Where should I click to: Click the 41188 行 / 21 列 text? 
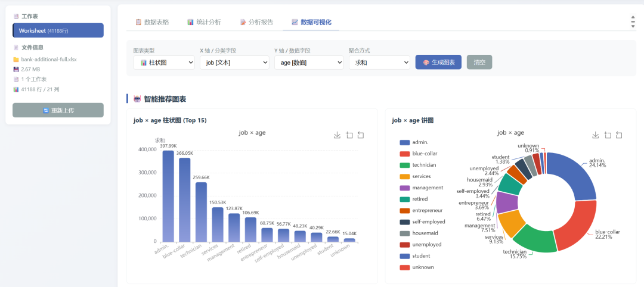41,89
